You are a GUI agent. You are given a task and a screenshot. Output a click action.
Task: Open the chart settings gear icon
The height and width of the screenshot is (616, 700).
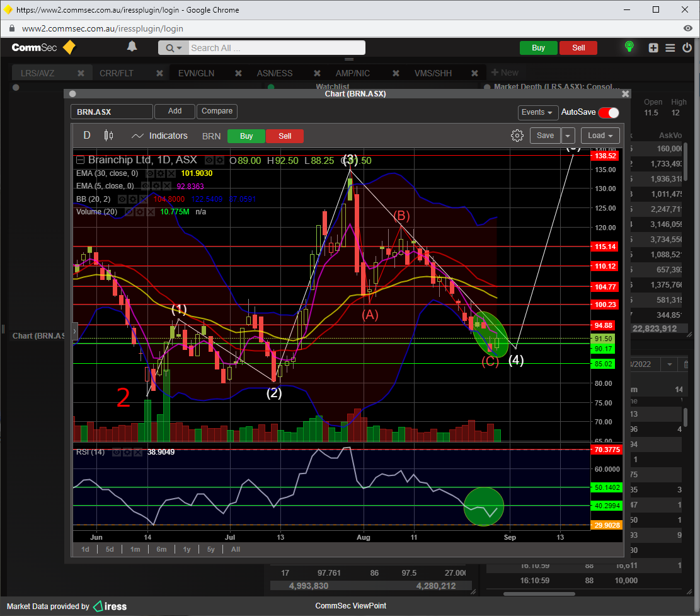(517, 136)
